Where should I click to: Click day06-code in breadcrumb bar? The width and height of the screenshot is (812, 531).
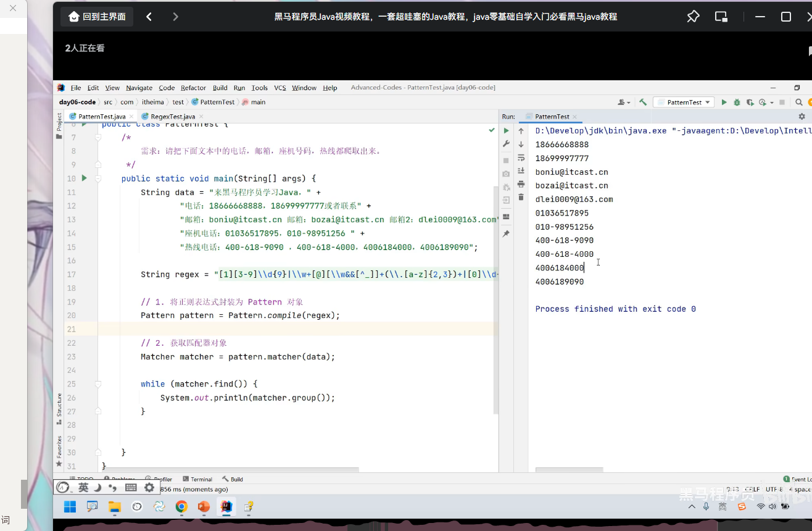[78, 102]
